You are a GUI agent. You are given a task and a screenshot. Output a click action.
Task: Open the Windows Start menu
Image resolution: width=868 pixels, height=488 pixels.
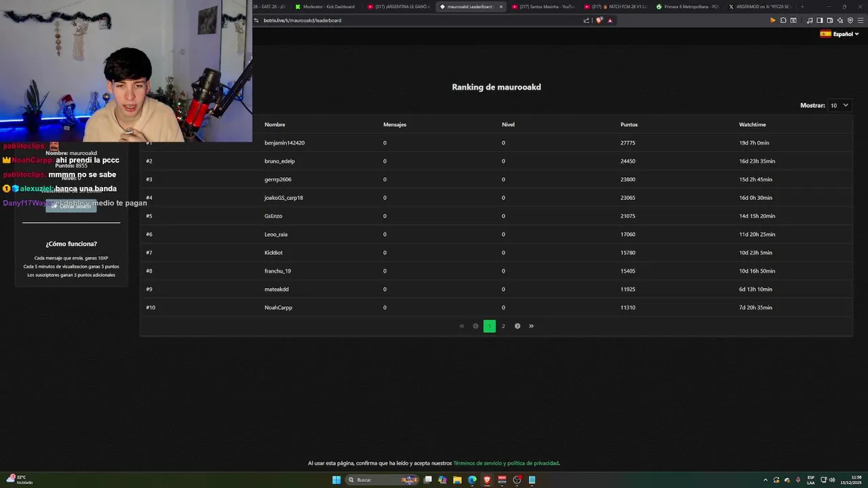tap(336, 480)
